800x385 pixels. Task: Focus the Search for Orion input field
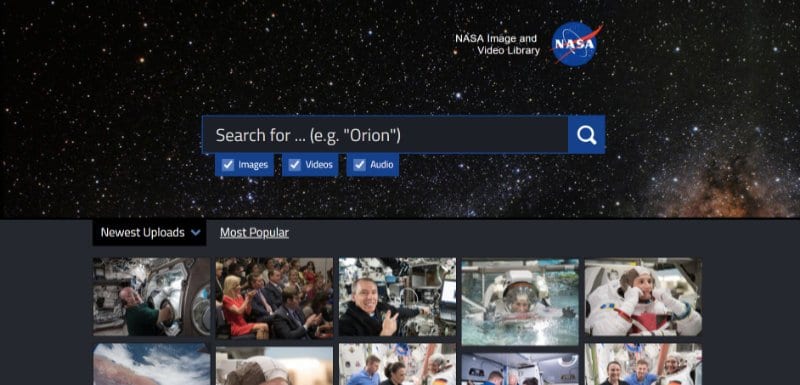pos(385,135)
